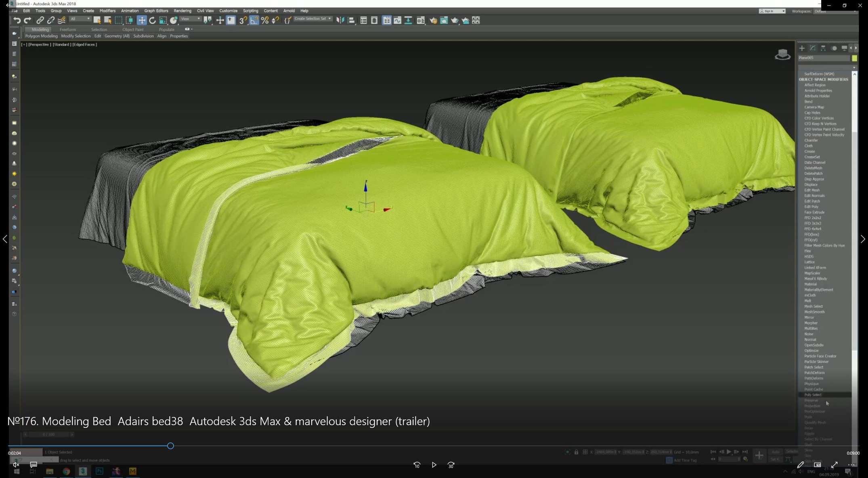Select the Select and Move tool
Viewport: 868px width, 478px height.
(142, 20)
